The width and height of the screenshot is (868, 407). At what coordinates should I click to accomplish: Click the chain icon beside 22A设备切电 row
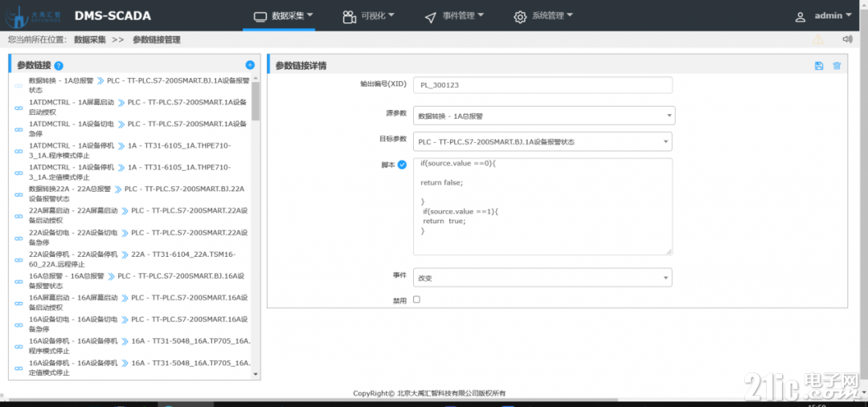click(18, 238)
